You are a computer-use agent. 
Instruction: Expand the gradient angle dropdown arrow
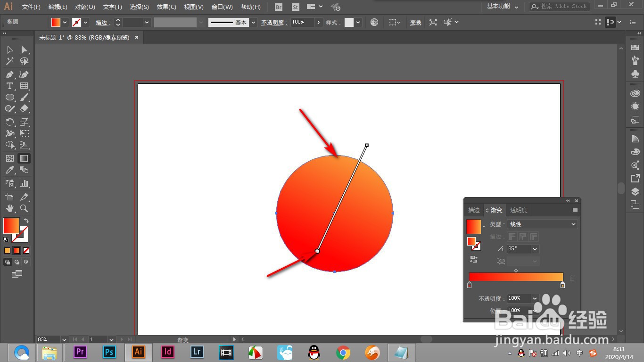tap(535, 249)
